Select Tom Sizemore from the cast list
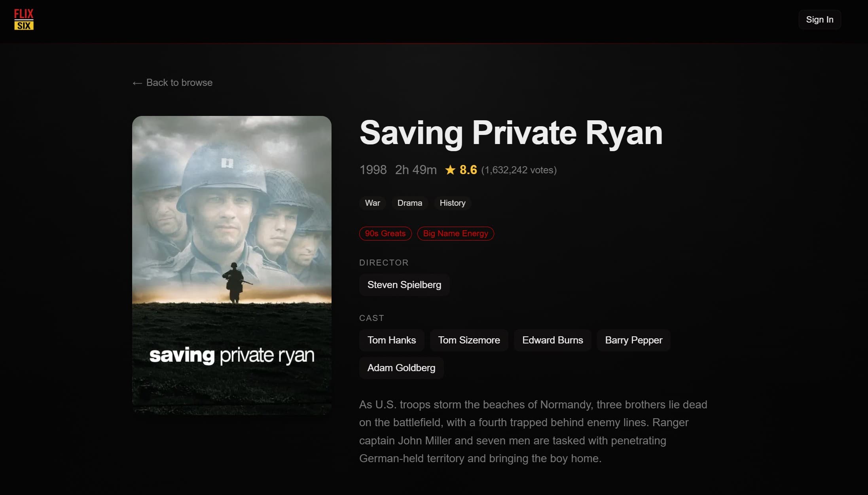The width and height of the screenshot is (868, 495). (x=469, y=340)
